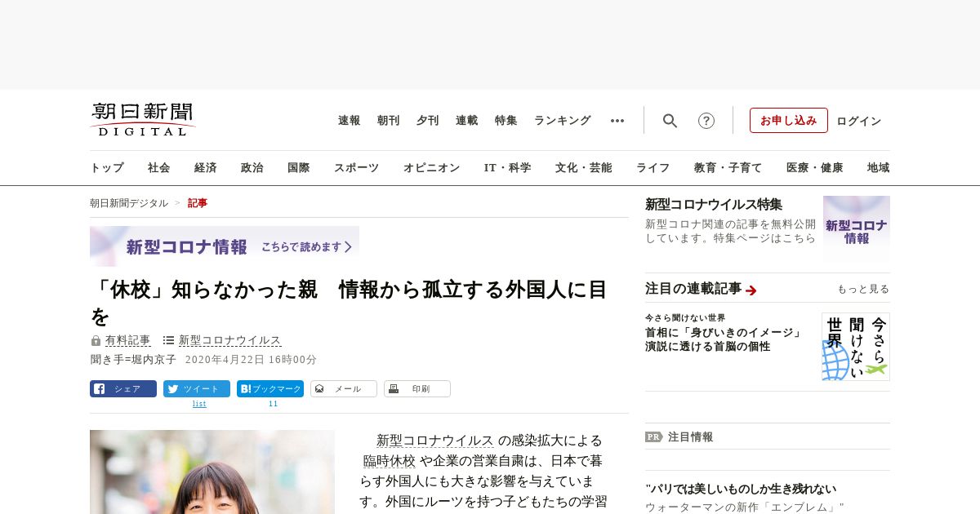Click the bookmark count 11
Screen dimensions: 980x514
pos(273,404)
